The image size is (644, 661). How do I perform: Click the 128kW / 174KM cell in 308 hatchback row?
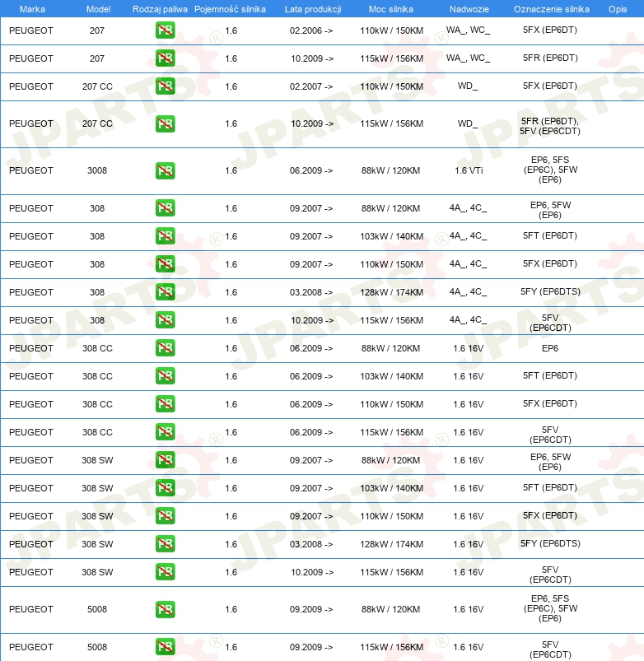[x=391, y=292]
